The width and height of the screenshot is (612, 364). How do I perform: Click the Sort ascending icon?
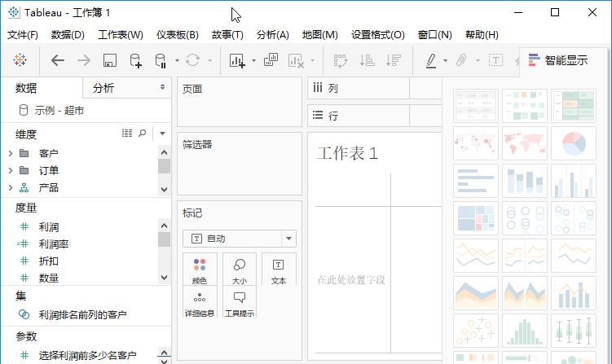[367, 60]
